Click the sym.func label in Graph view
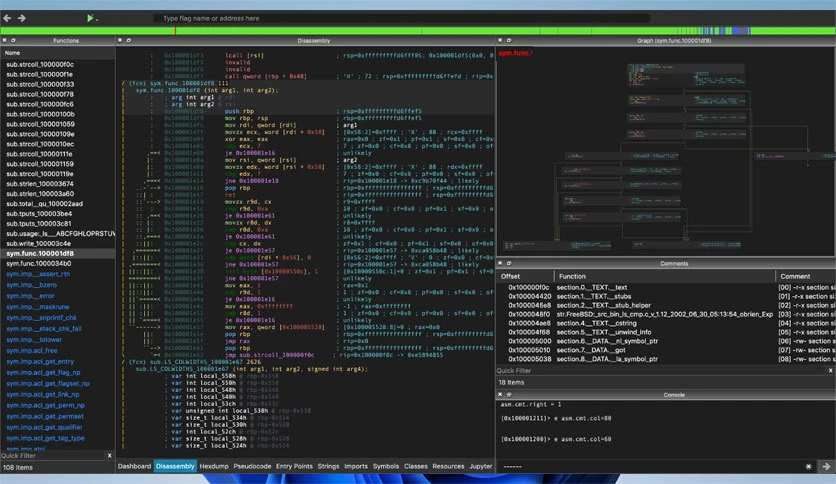Image resolution: width=836 pixels, height=484 pixels. pos(516,53)
